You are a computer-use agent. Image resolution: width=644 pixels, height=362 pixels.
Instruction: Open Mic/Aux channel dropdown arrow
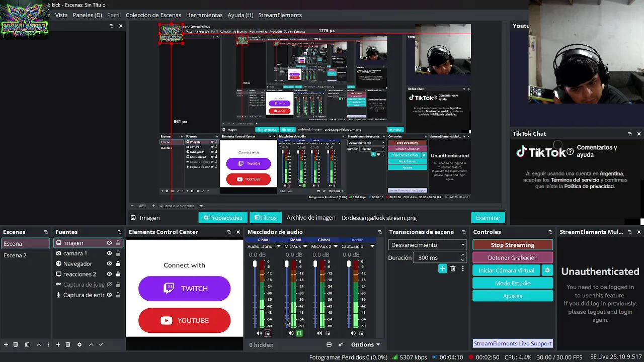[305, 246]
